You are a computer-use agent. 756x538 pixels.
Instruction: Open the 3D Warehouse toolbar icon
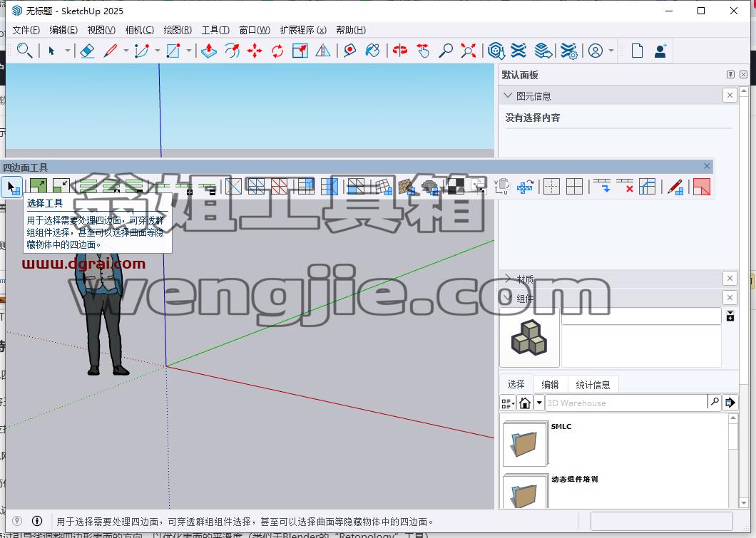[496, 51]
